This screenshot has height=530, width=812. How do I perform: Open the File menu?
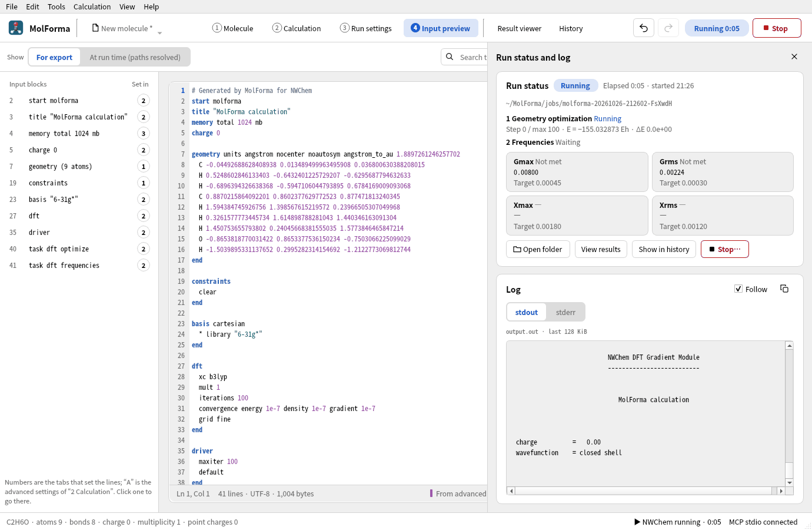pyautogui.click(x=12, y=6)
